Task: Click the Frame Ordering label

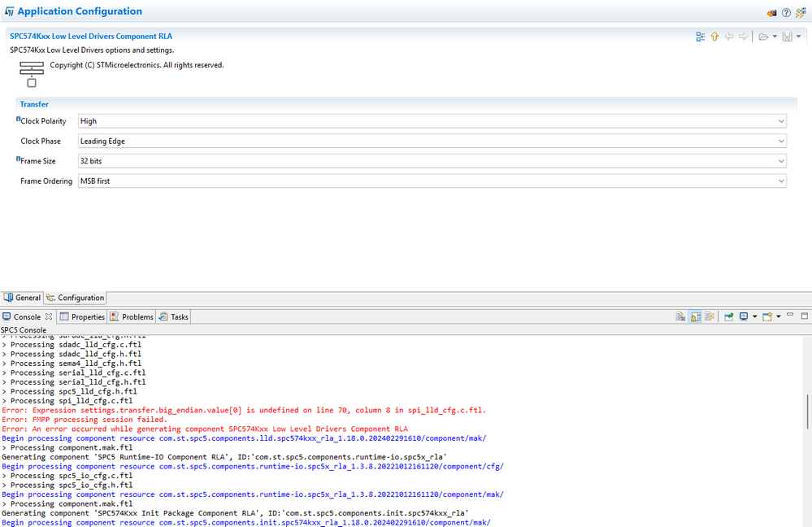Action: coord(46,181)
